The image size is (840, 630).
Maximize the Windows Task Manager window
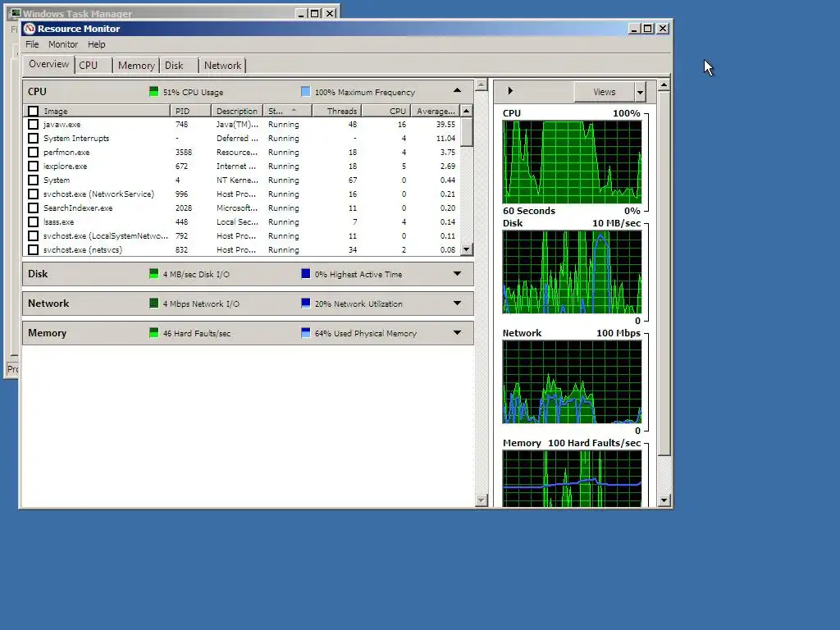pos(315,13)
